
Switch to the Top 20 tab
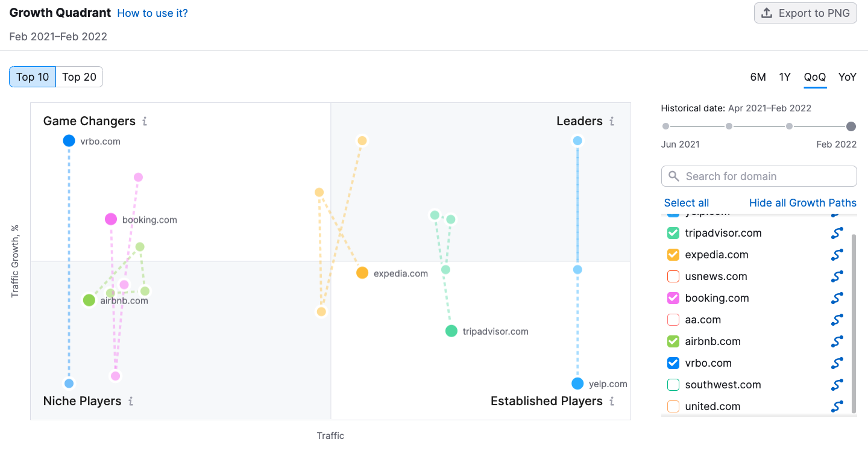click(x=80, y=77)
